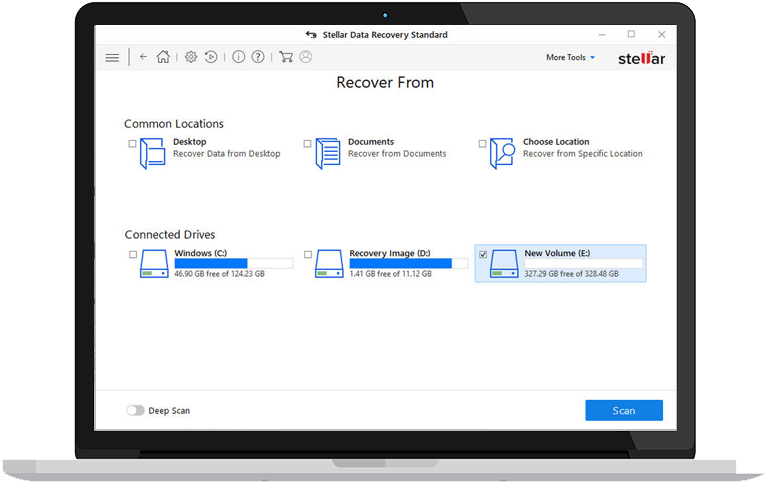
Task: Click '327.29 GB free of 328.48 GB'
Action: tap(571, 274)
